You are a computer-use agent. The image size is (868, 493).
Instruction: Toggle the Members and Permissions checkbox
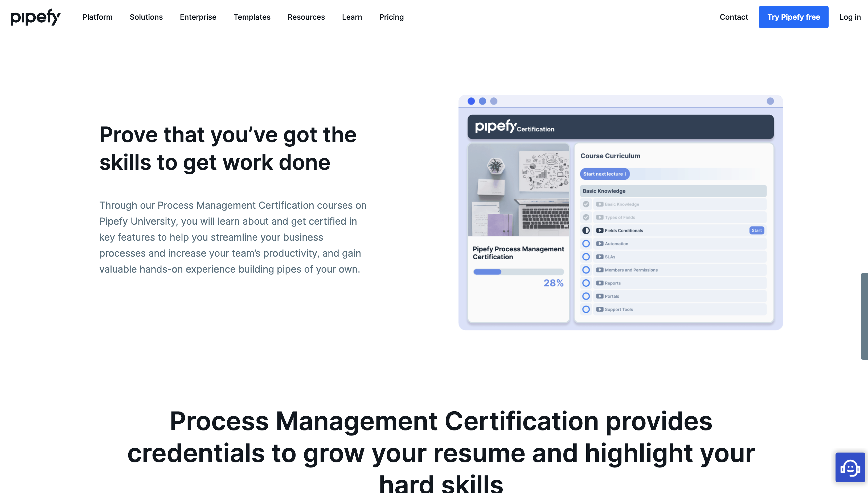click(586, 270)
